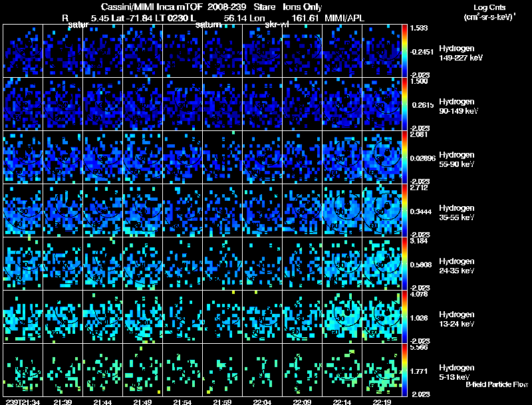Click the 239T21:34 time label
Viewport: 532px width, 405px height.
click(x=23, y=402)
